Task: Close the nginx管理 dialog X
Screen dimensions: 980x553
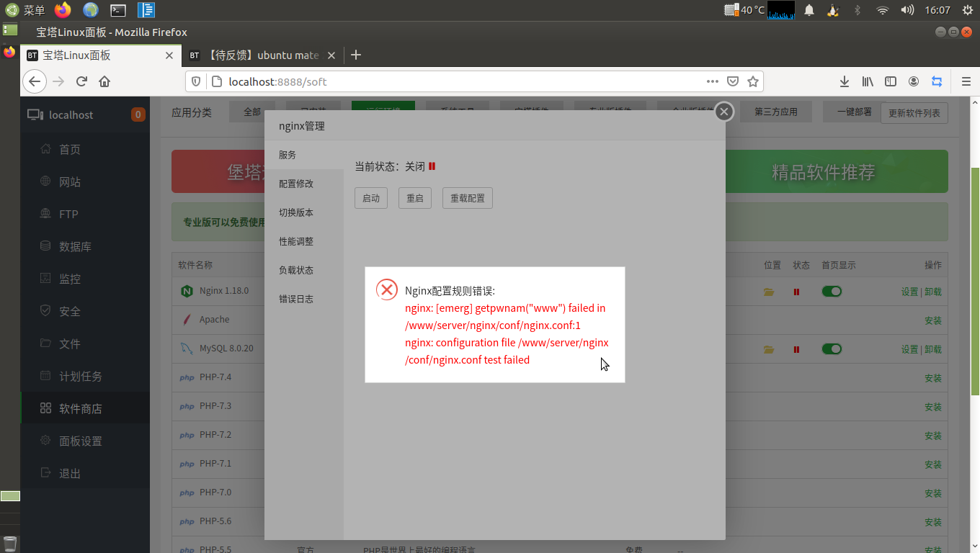Action: [x=724, y=112]
